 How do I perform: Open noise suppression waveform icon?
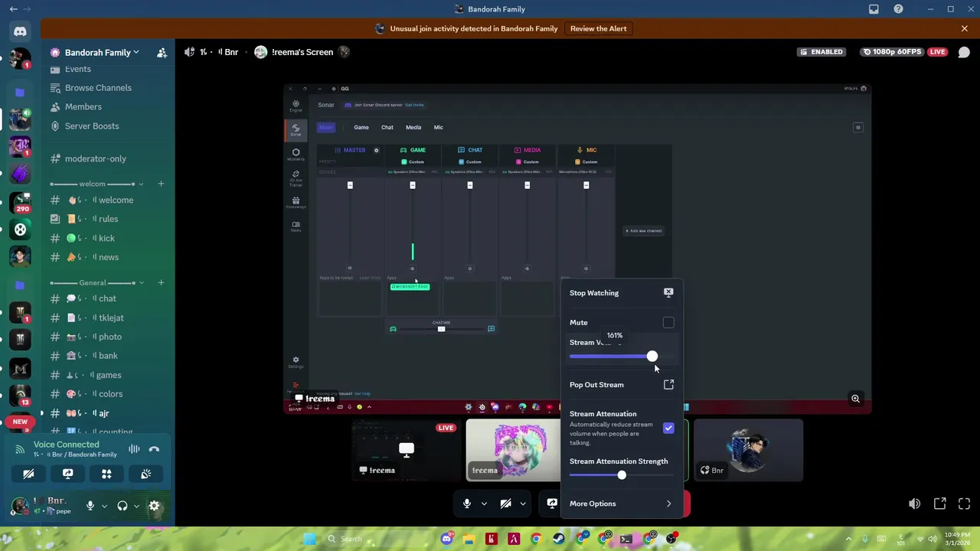(134, 449)
